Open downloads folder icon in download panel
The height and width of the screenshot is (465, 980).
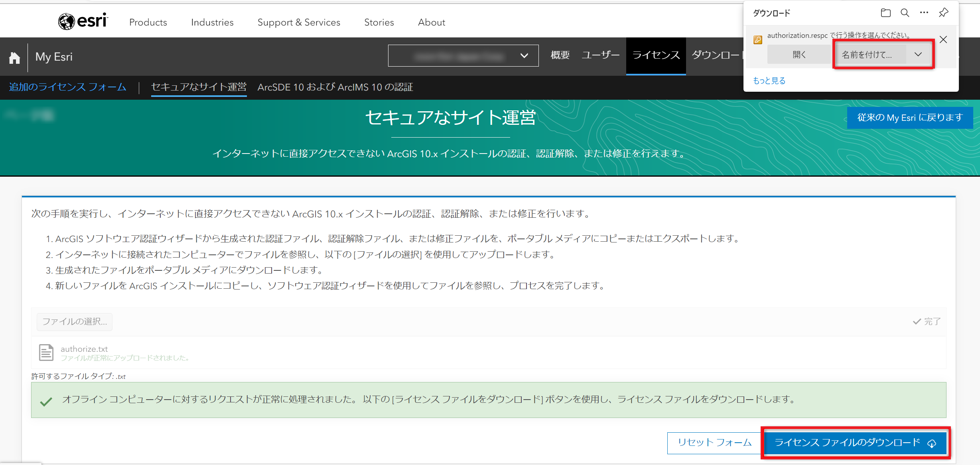click(x=885, y=13)
